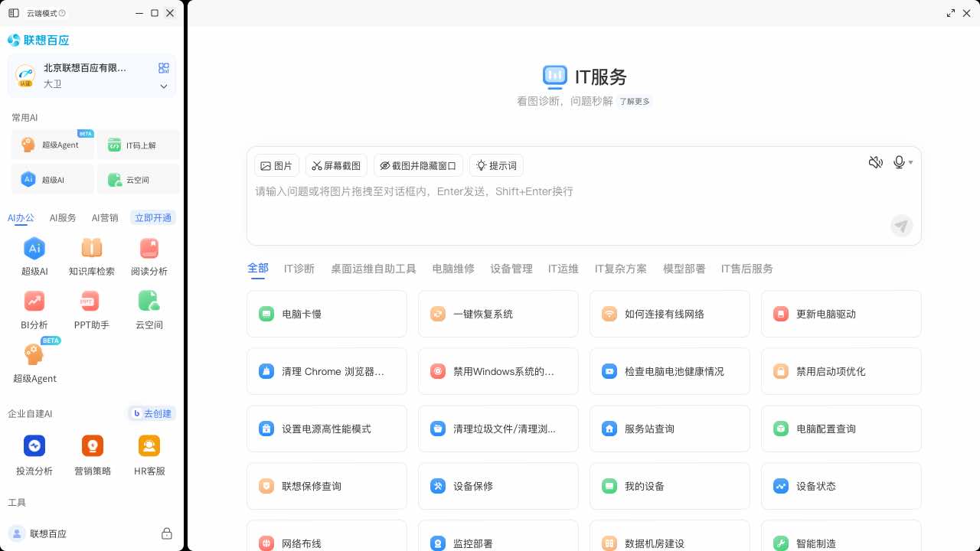Screen dimensions: 980x551
Task: Open 知识库检索 knowledge search
Action: (x=92, y=255)
